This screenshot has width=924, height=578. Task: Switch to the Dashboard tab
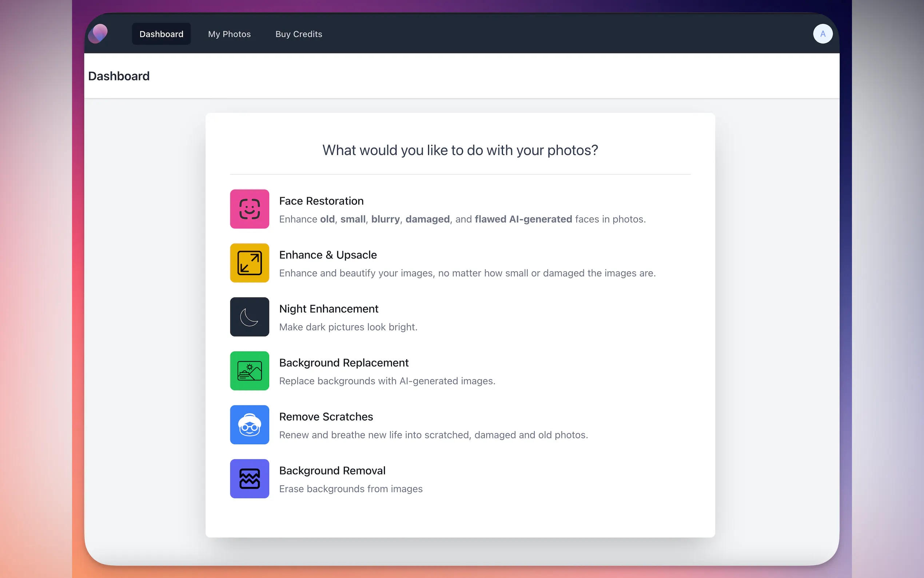click(161, 34)
